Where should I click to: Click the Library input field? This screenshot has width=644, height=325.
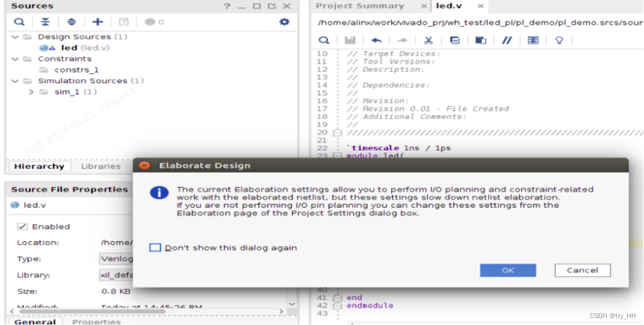(x=117, y=275)
